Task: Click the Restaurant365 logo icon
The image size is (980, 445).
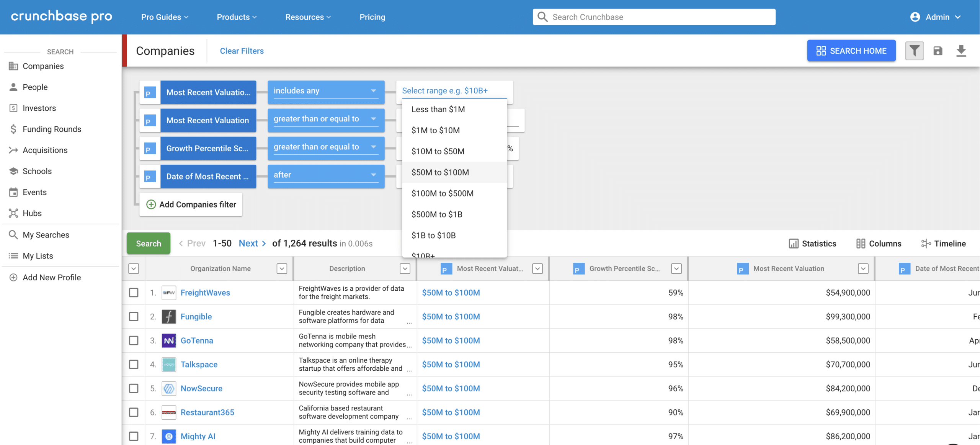Action: [x=169, y=412]
